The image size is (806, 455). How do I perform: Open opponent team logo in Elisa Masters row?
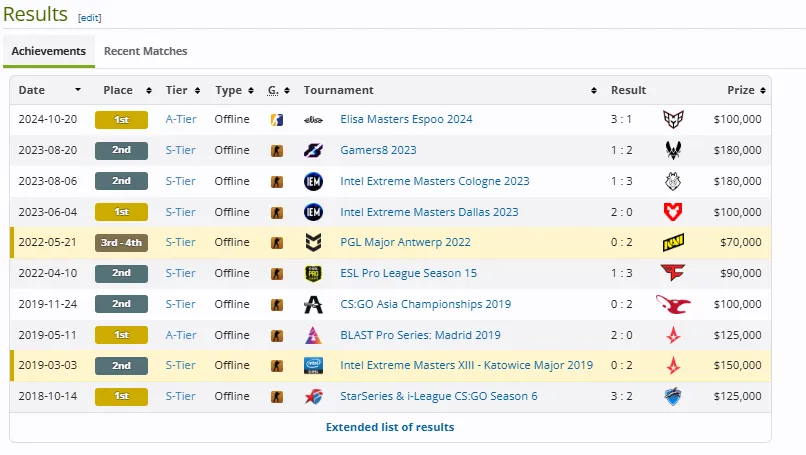[x=673, y=119]
